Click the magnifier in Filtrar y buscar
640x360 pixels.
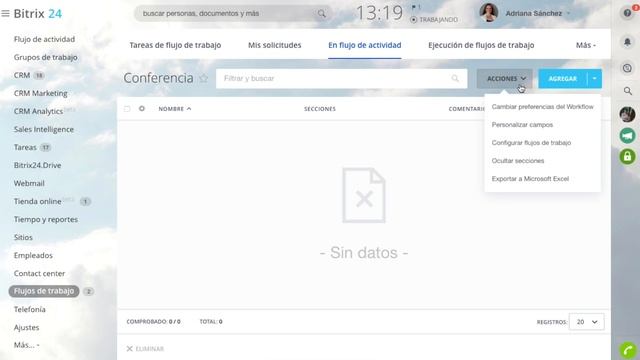(455, 78)
